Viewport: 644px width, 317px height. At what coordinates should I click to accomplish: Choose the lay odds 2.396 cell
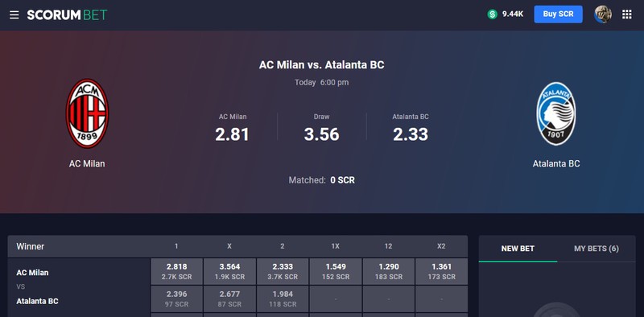click(x=176, y=299)
